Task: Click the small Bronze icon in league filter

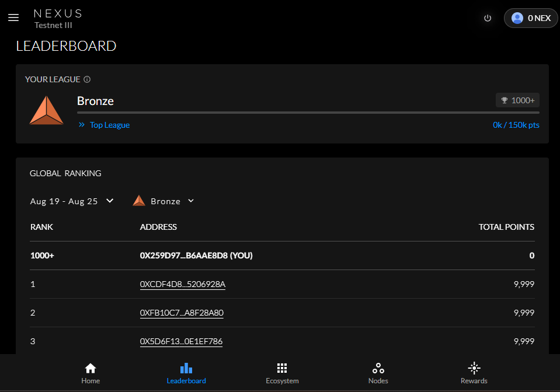Action: 139,201
